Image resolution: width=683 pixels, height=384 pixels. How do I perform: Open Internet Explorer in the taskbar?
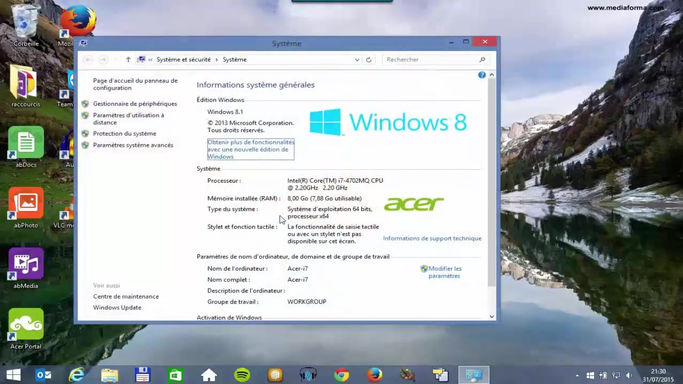77,375
